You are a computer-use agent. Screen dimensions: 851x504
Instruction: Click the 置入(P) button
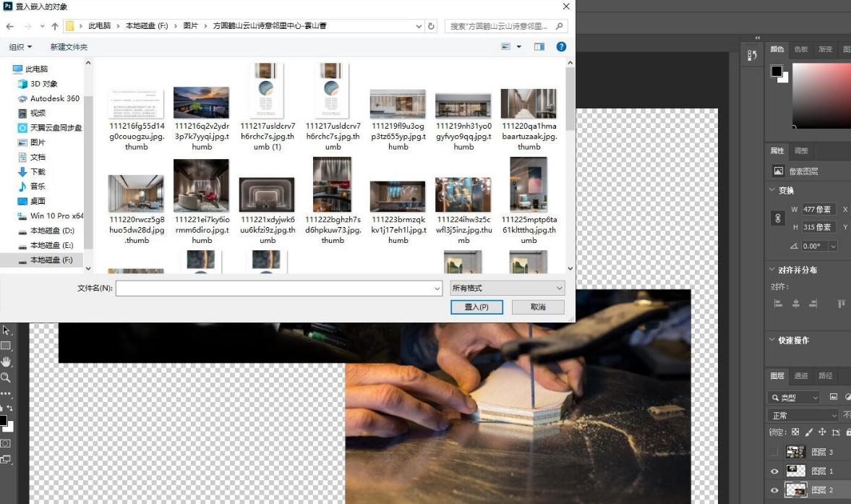point(477,307)
